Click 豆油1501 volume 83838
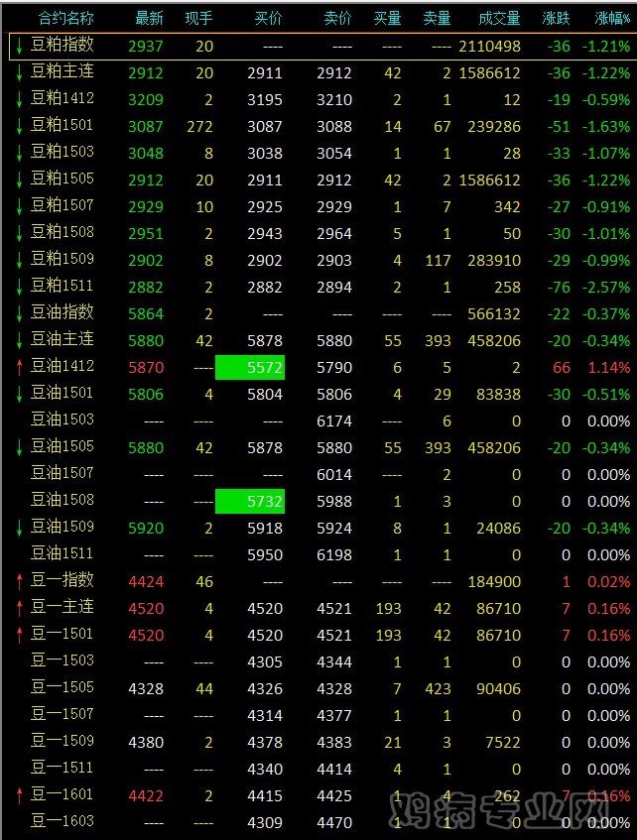Viewport: 637px width, 840px height. coord(498,395)
